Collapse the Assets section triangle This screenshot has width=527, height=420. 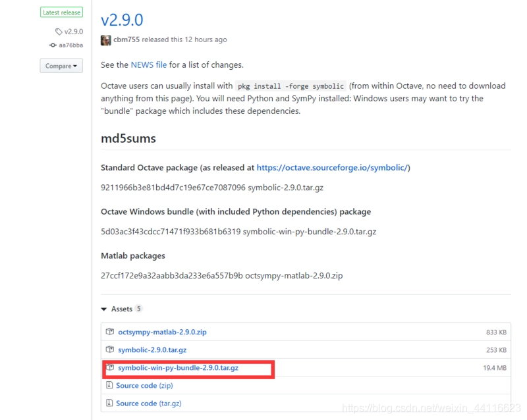(104, 309)
